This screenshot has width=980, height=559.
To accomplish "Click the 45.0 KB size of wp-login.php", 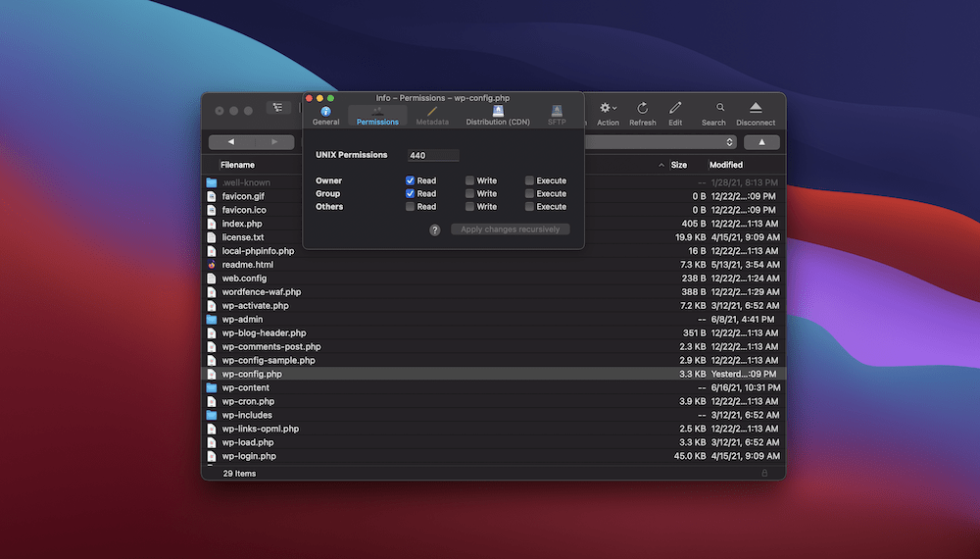I will (689, 456).
